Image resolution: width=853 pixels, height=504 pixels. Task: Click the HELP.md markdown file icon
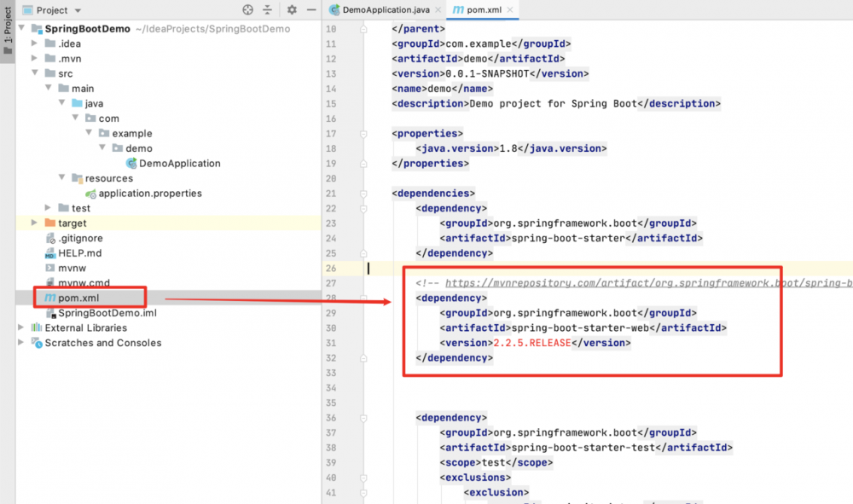pyautogui.click(x=50, y=253)
